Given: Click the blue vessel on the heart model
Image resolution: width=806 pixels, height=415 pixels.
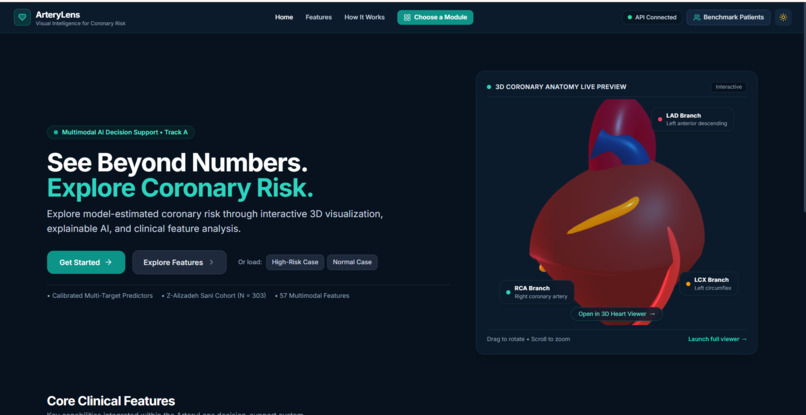Looking at the screenshot, I should [x=620, y=147].
